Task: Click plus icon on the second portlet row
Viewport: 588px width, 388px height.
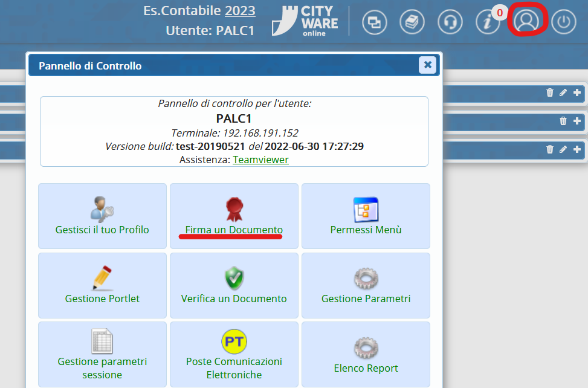Action: click(577, 121)
